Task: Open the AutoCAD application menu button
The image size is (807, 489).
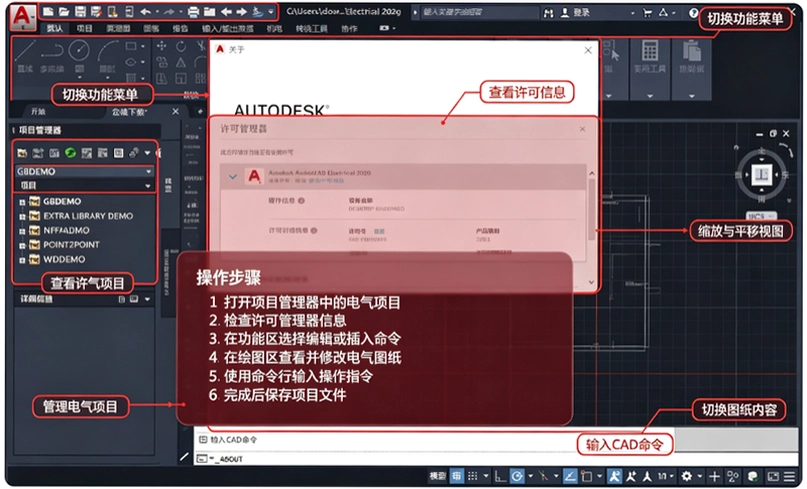Action: [22, 16]
